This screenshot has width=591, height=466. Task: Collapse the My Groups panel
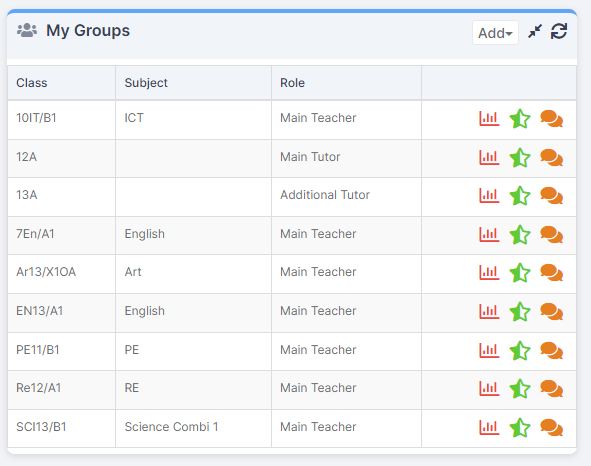pyautogui.click(x=535, y=31)
